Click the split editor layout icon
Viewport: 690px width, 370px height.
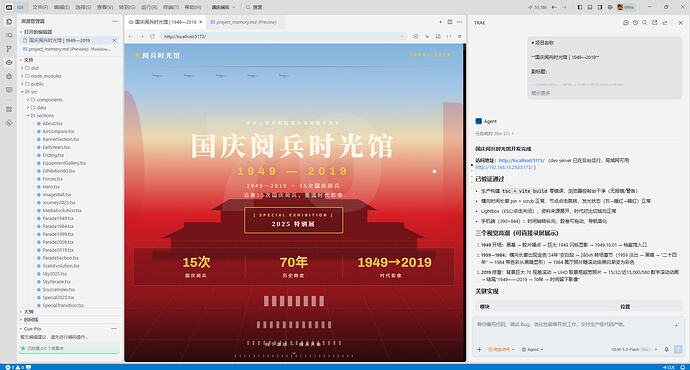[x=450, y=22]
